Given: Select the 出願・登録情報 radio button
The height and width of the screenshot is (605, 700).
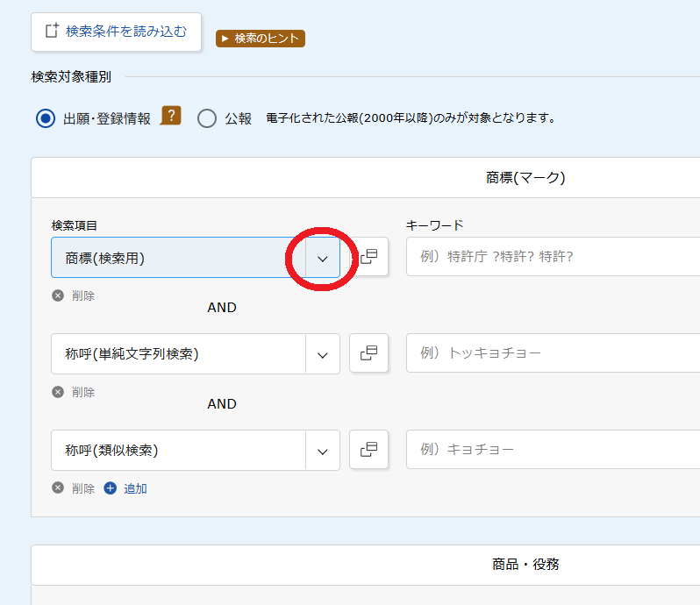Looking at the screenshot, I should (x=46, y=118).
